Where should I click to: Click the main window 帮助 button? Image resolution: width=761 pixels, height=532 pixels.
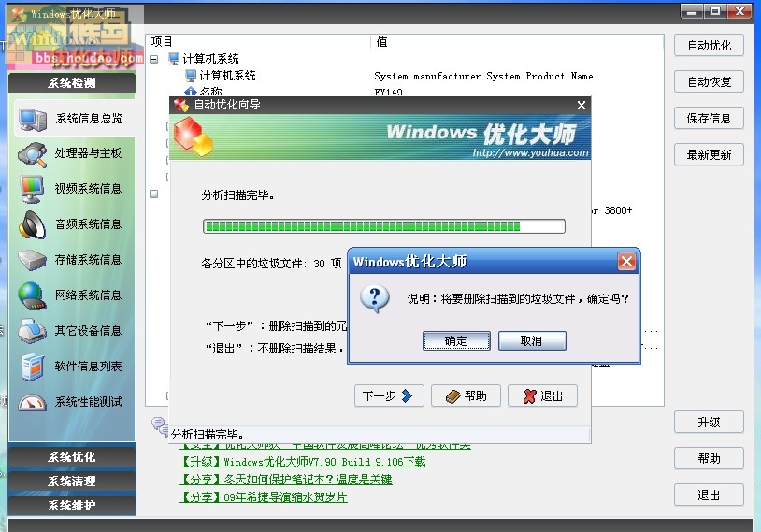pos(709,459)
